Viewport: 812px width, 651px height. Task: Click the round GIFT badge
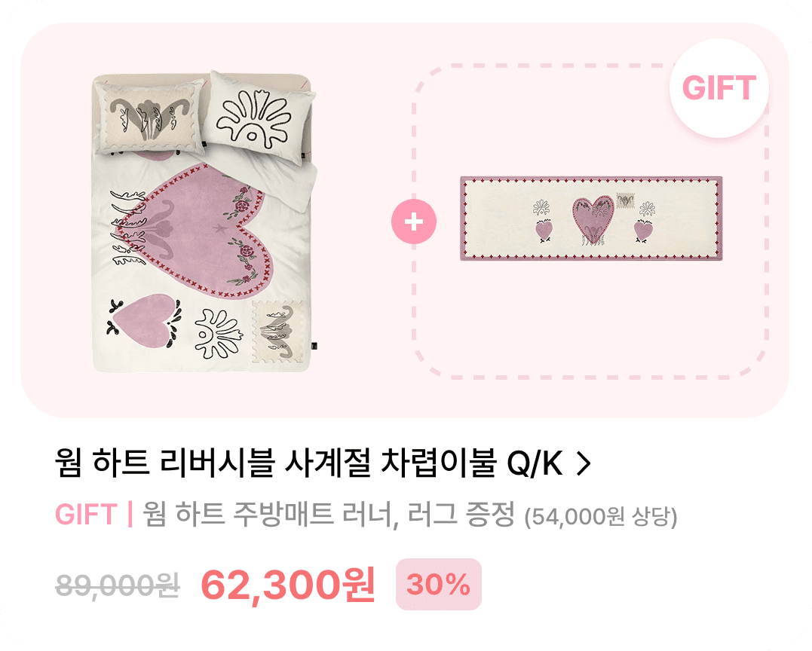(719, 88)
